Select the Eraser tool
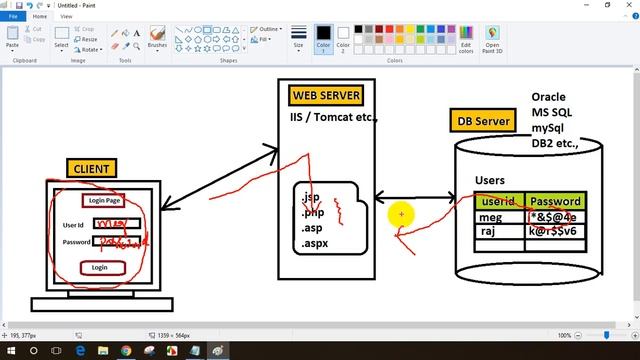 click(x=115, y=46)
